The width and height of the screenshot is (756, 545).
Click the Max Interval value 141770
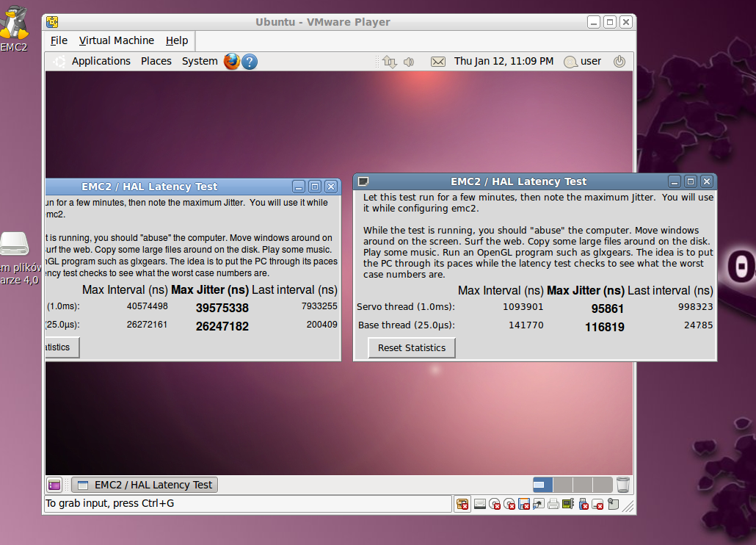(526, 325)
